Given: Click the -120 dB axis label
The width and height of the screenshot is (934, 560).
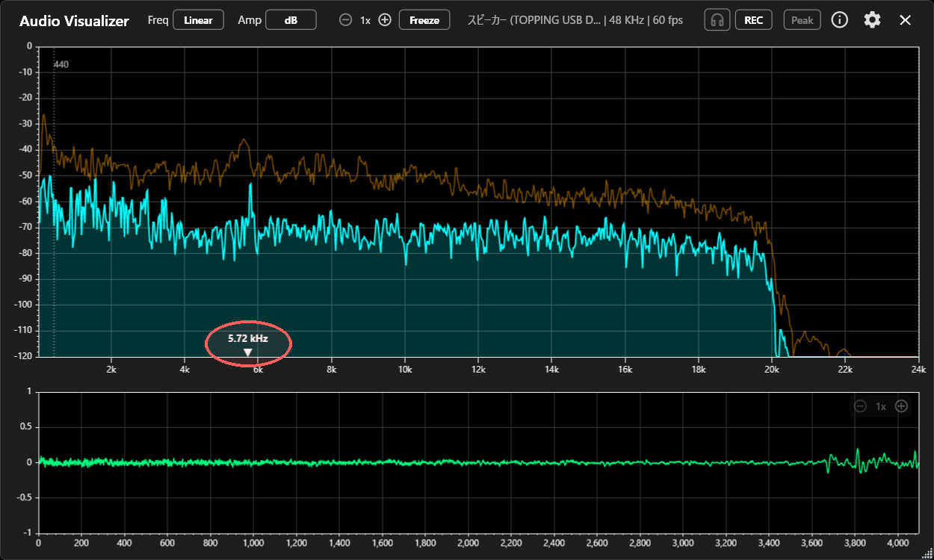Looking at the screenshot, I should click(23, 356).
